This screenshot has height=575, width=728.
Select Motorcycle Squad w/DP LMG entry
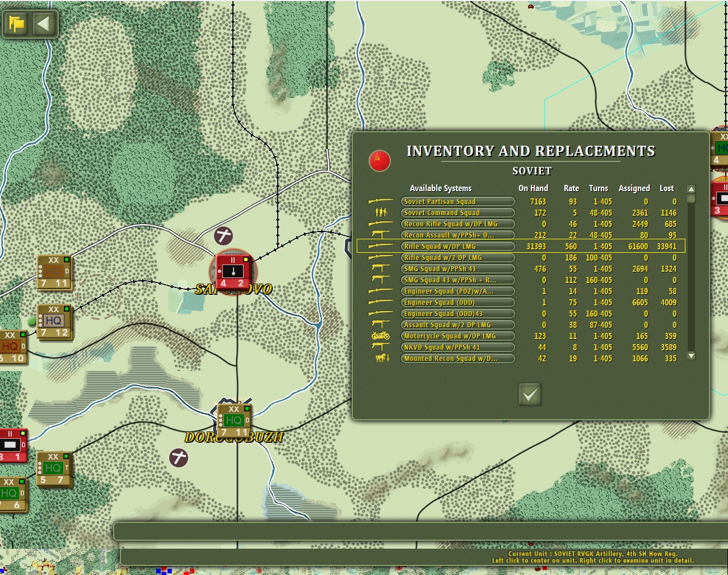click(458, 336)
